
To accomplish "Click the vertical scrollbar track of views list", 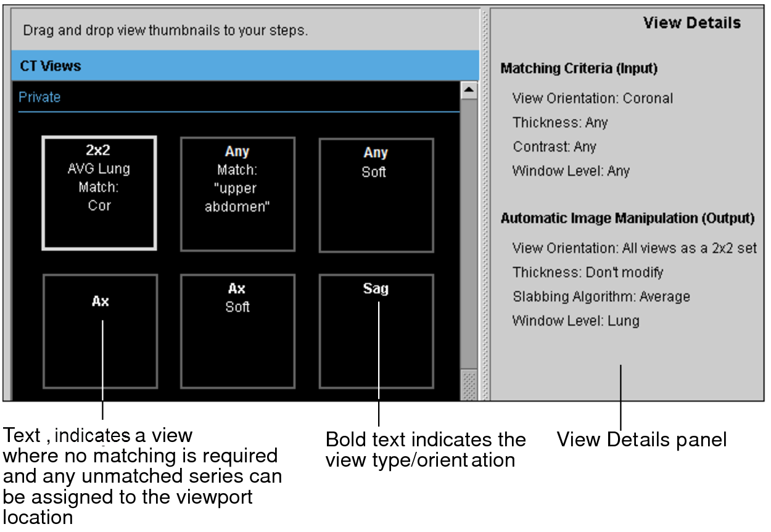I will click(469, 247).
